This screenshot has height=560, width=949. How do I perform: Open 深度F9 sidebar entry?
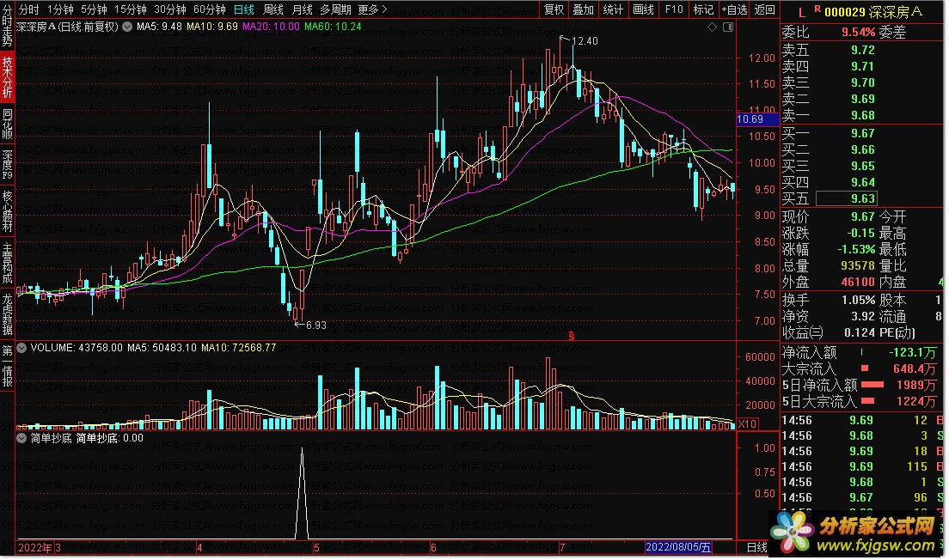(7, 165)
